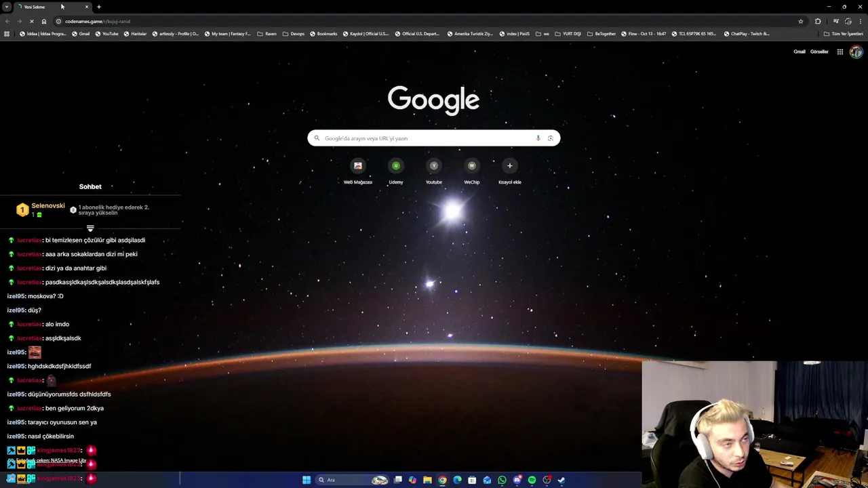Open the Görseller link
Viewport: 868px width, 488px height.
[819, 52]
